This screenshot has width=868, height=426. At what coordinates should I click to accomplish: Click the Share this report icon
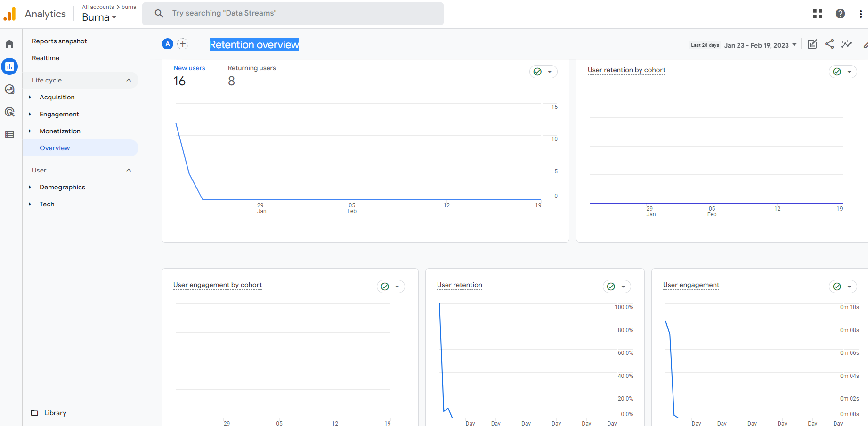(829, 44)
